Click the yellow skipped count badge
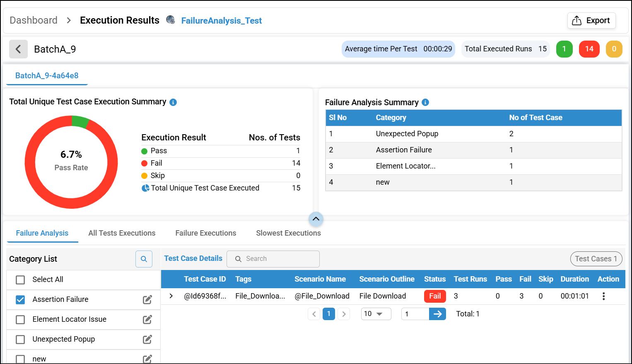Image resolution: width=632 pixels, height=364 pixels. point(614,49)
